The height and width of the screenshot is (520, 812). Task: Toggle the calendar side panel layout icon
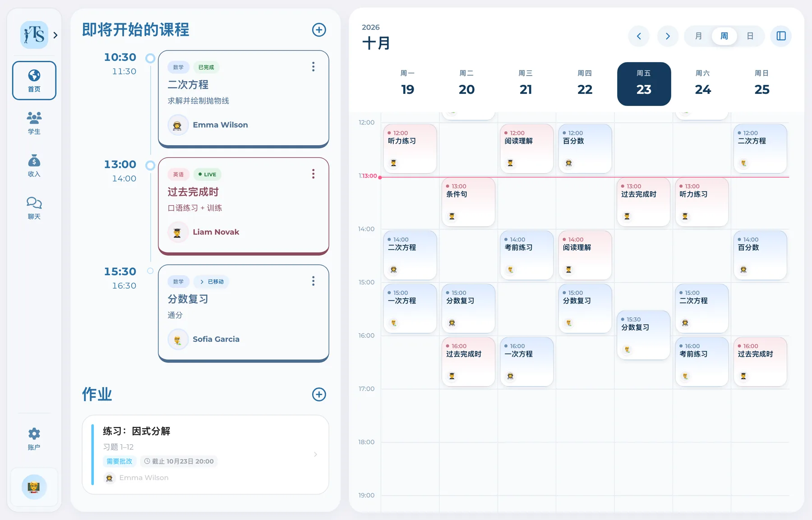coord(781,36)
